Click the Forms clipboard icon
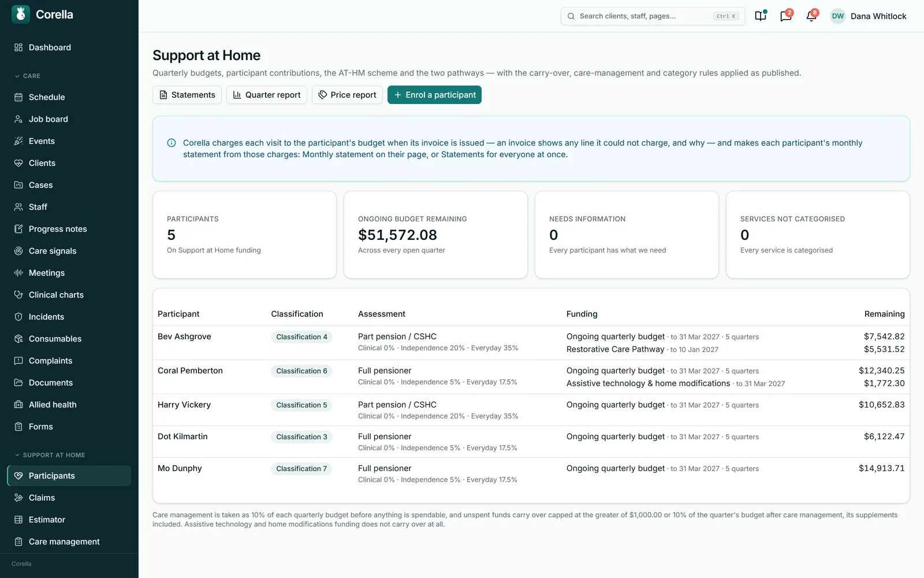The height and width of the screenshot is (578, 924). pyautogui.click(x=18, y=427)
